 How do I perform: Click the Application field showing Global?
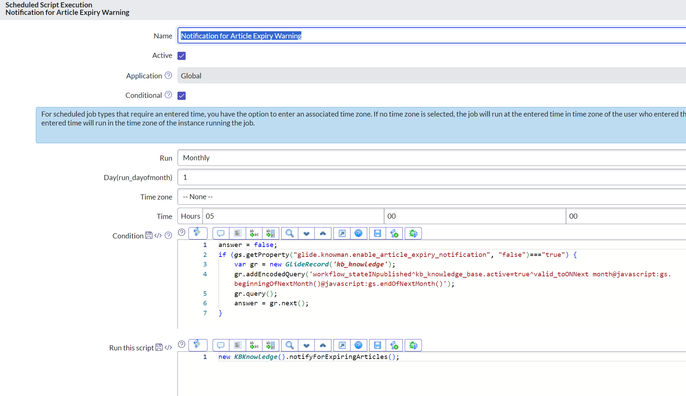click(431, 75)
